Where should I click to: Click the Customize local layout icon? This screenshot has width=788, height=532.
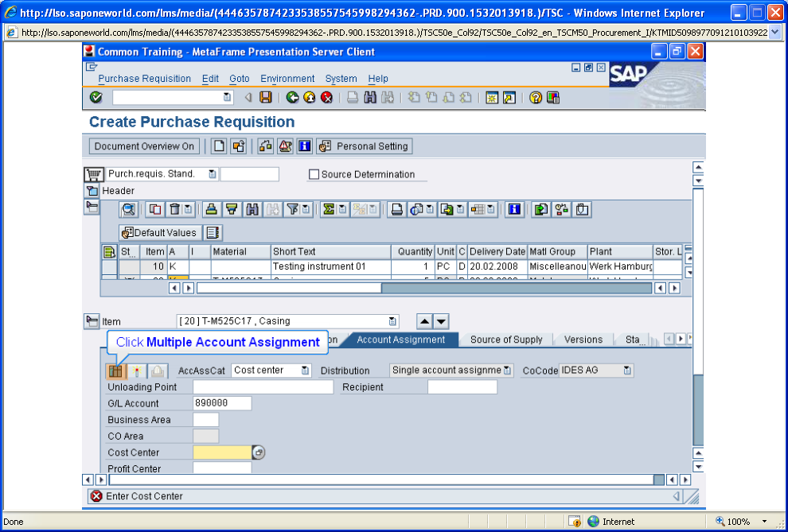coord(553,97)
